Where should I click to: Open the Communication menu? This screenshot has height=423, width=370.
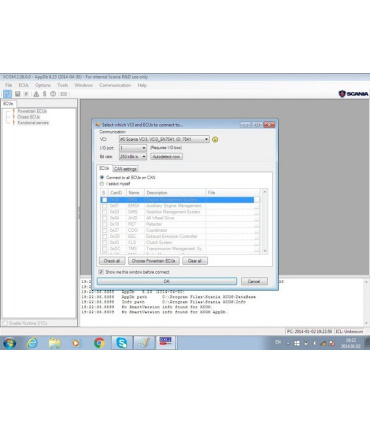tap(115, 85)
